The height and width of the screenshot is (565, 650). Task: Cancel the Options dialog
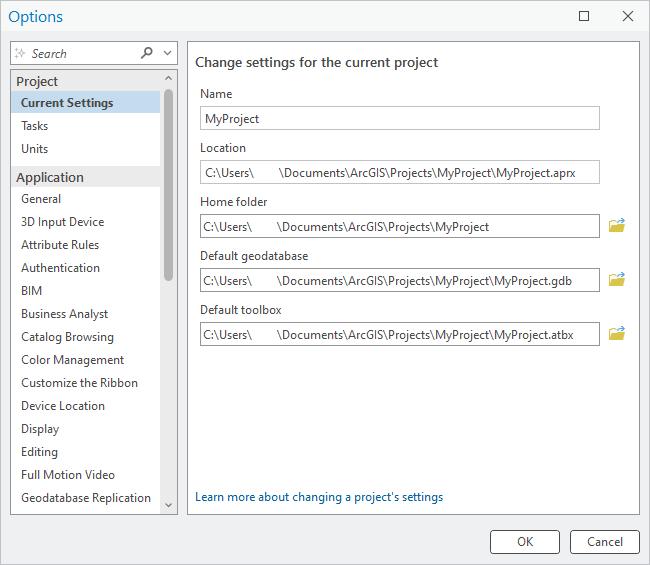(604, 542)
